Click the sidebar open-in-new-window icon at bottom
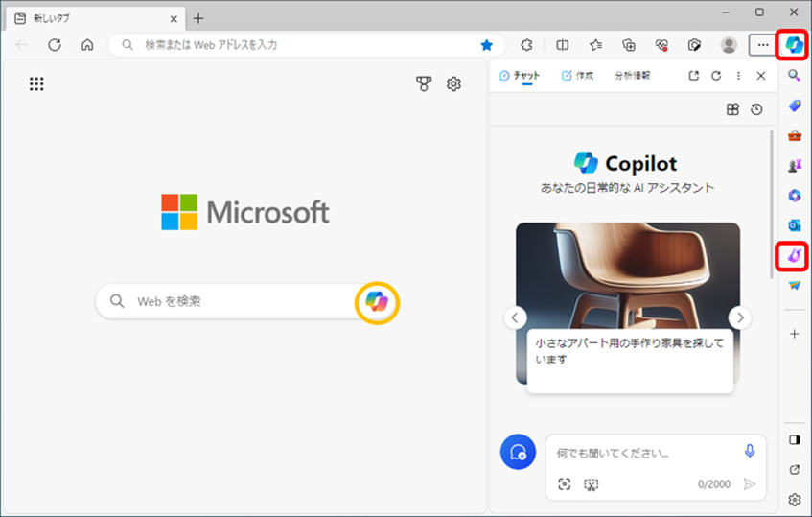The height and width of the screenshot is (517, 812). click(x=794, y=470)
